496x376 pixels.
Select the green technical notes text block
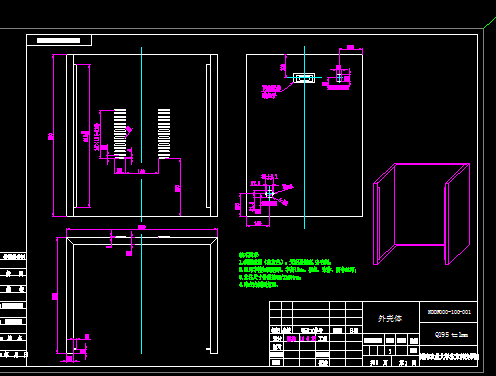click(x=297, y=270)
